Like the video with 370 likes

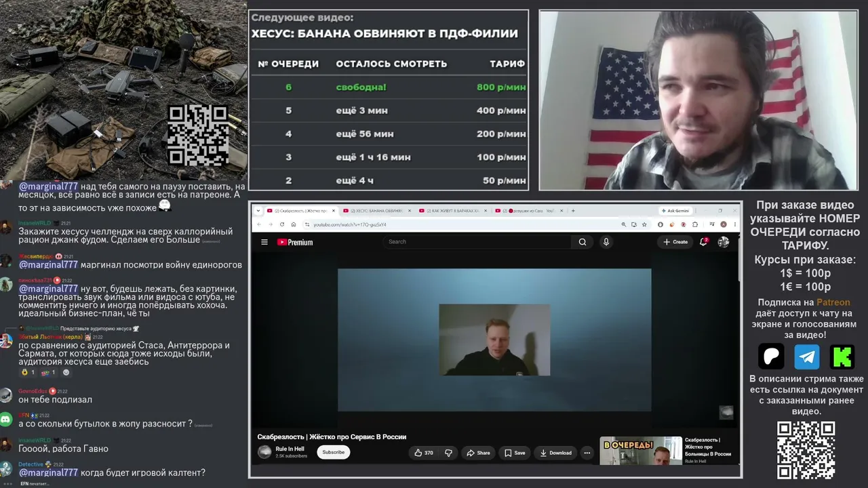[x=424, y=453]
